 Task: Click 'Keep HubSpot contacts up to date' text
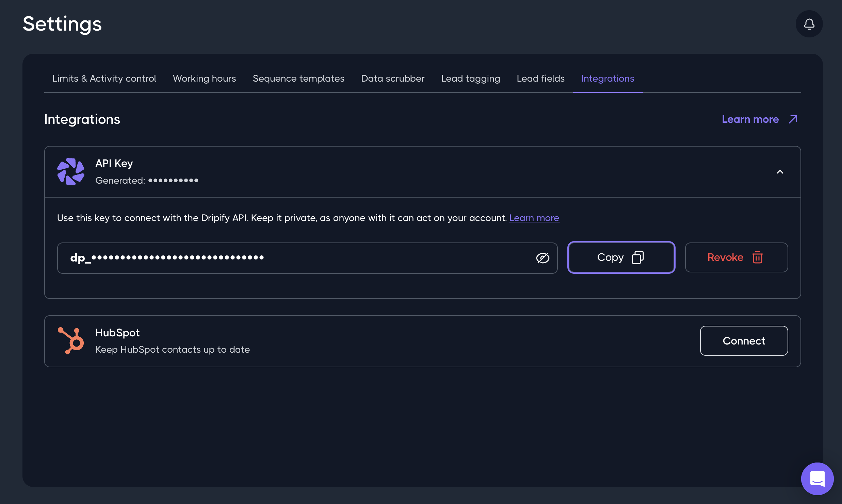pyautogui.click(x=173, y=350)
